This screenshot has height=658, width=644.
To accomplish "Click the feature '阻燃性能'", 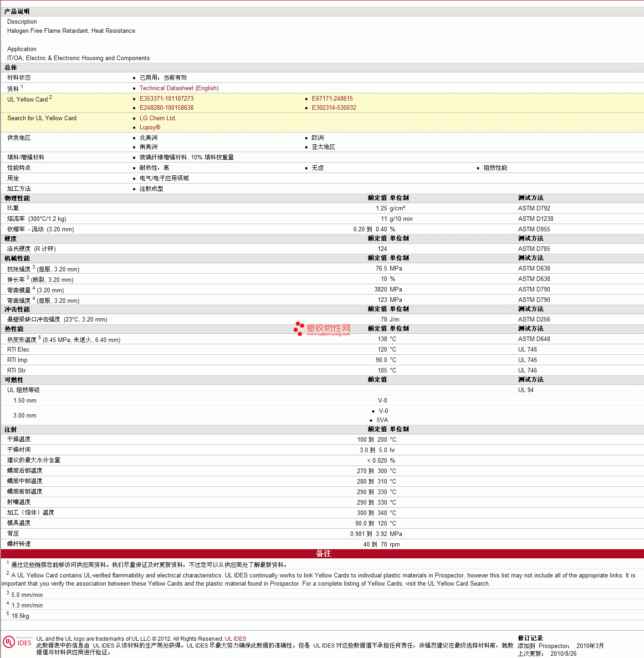I will [496, 168].
